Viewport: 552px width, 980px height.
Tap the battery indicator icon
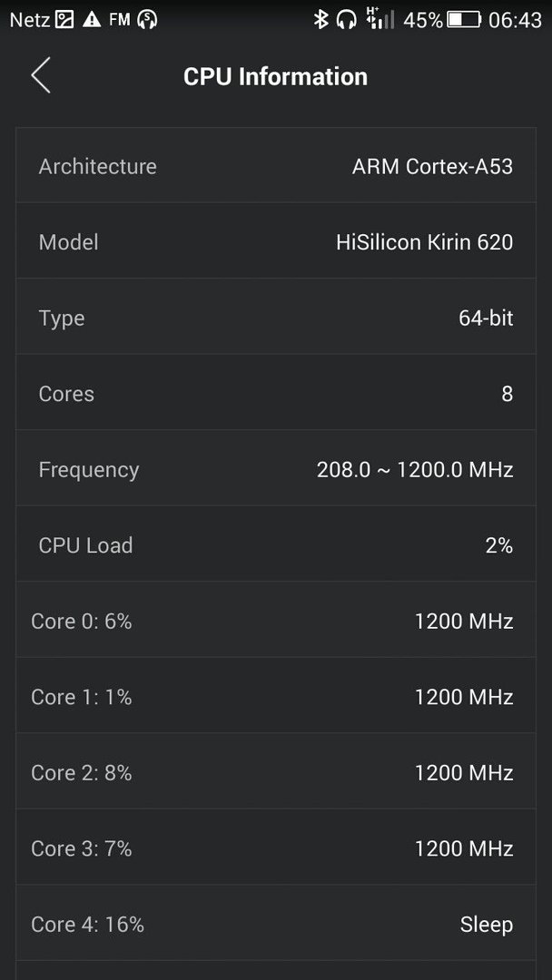click(x=463, y=20)
